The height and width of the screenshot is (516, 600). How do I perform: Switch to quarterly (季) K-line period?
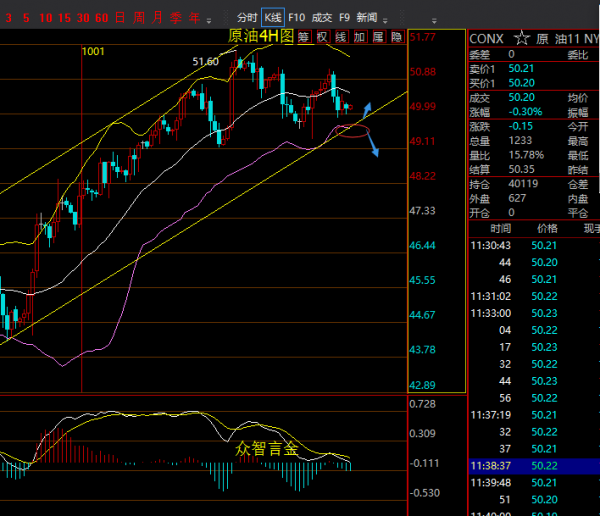176,18
